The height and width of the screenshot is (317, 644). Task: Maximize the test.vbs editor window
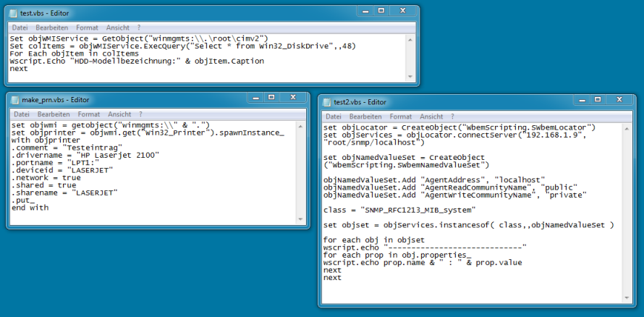(x=381, y=11)
